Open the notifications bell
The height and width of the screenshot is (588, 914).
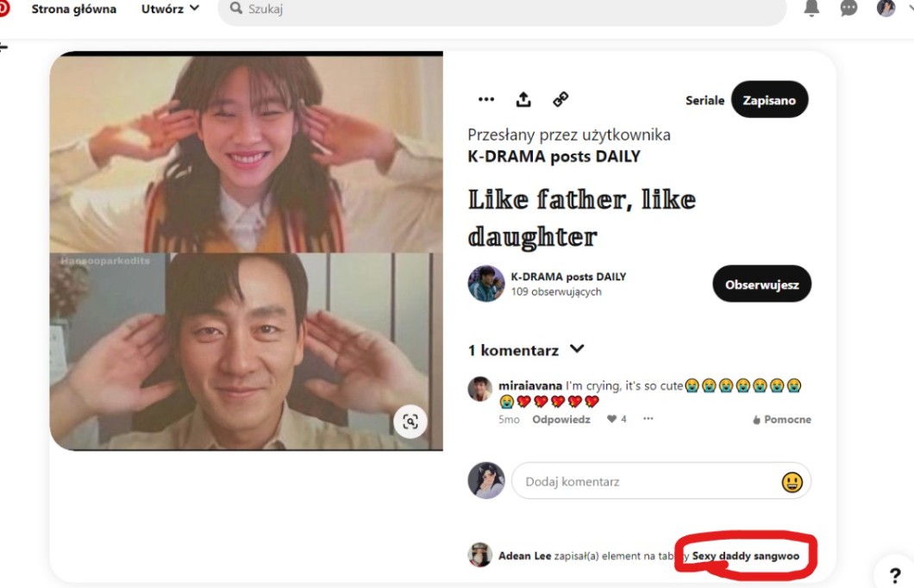click(x=811, y=9)
